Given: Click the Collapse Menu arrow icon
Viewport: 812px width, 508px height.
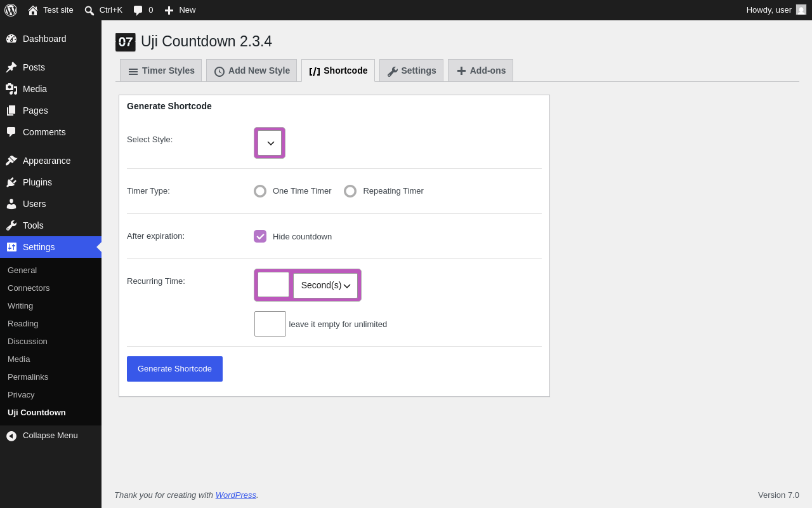Looking at the screenshot, I should (11, 436).
